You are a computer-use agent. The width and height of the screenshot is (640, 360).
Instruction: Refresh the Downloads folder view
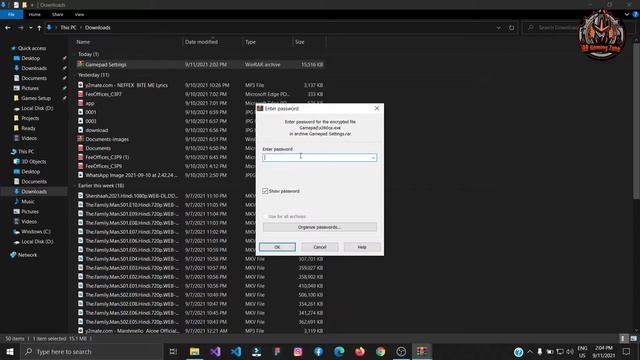click(511, 28)
